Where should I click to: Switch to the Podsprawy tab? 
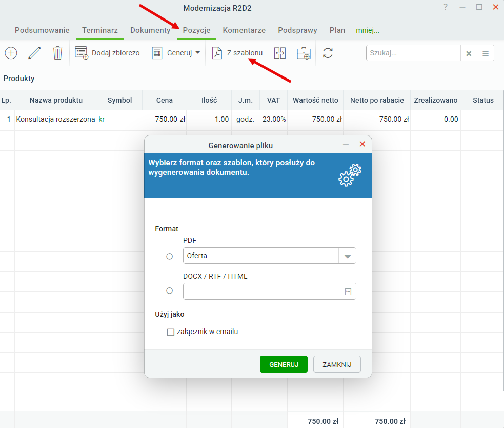coord(298,30)
